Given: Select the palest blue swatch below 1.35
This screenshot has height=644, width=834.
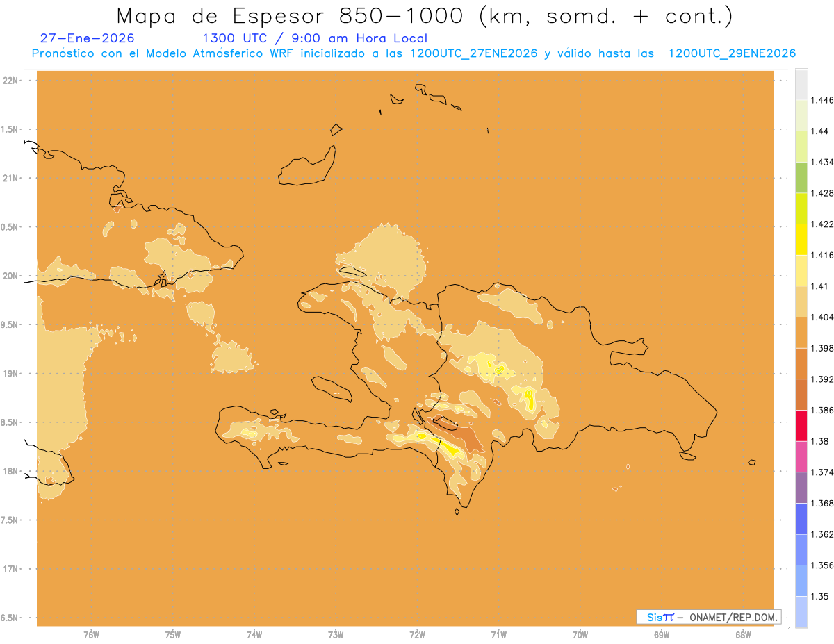Looking at the screenshot, I should pos(801,611).
